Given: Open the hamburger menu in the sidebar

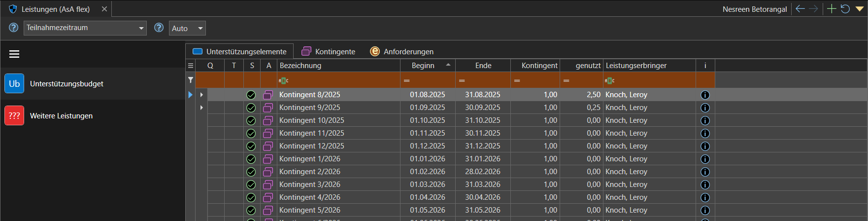Looking at the screenshot, I should point(14,54).
